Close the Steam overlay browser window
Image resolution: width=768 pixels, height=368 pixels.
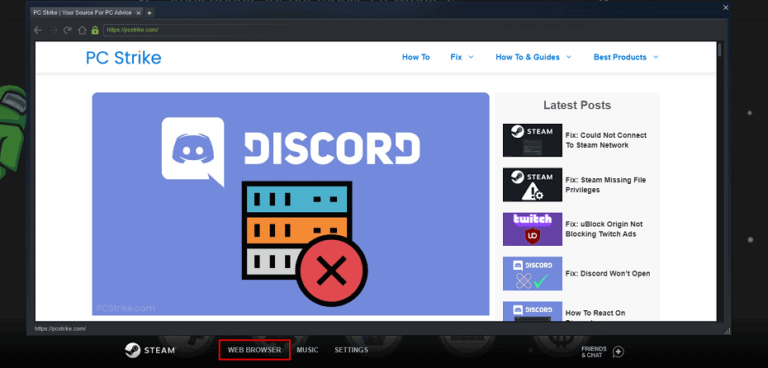726,7
